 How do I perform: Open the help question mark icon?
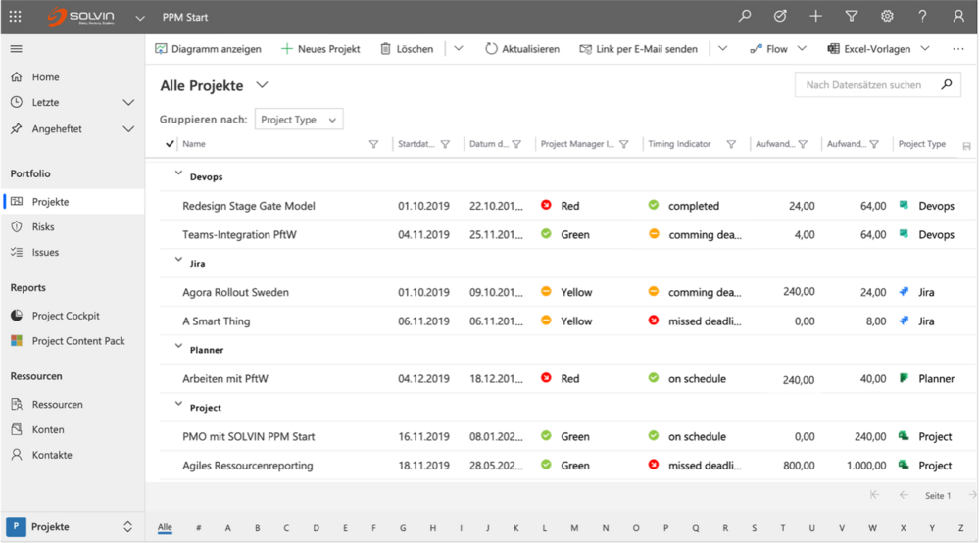coord(922,17)
